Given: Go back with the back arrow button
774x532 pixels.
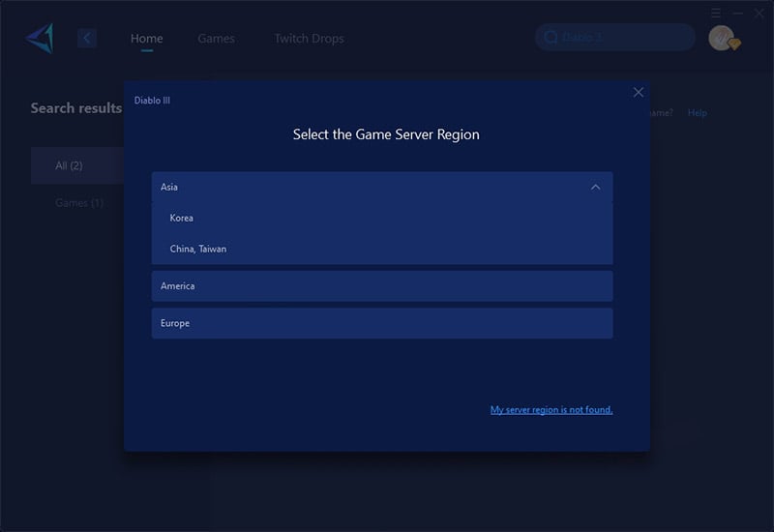Looking at the screenshot, I should point(87,38).
